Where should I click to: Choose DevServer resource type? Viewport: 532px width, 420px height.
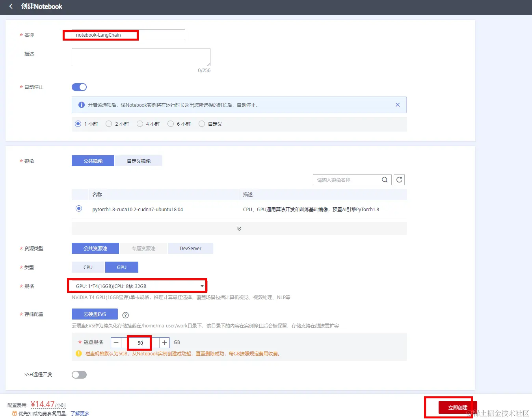[190, 248]
